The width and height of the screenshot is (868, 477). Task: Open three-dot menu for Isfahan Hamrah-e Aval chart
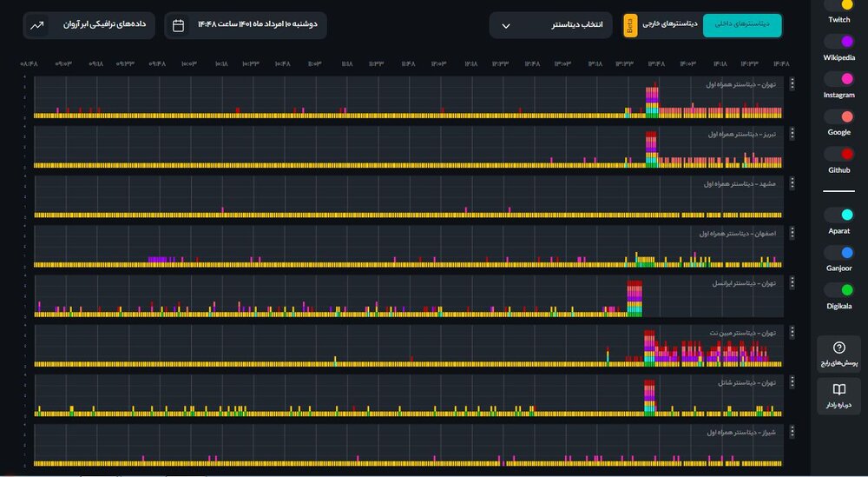[x=791, y=234]
